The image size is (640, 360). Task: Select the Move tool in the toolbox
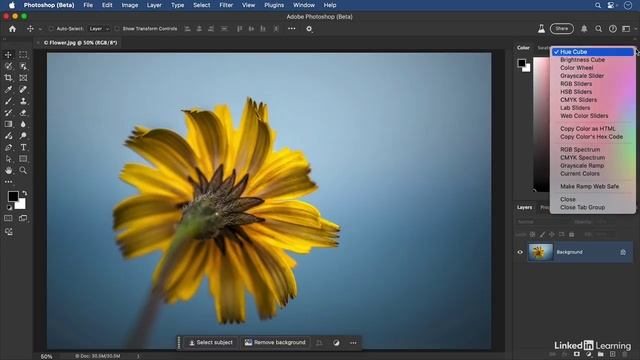pyautogui.click(x=8, y=55)
